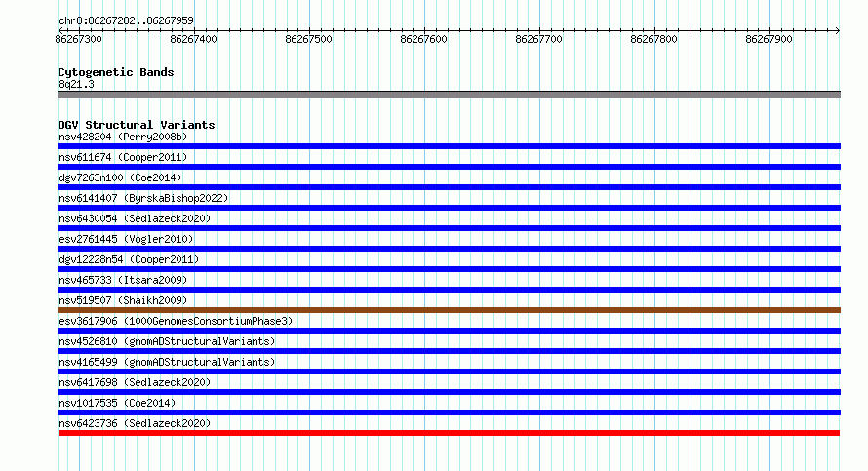Viewport: 868px width, 471px height.
Task: Select nsv4526810 (gnomADStructuralVariants) label
Action: click(x=167, y=341)
